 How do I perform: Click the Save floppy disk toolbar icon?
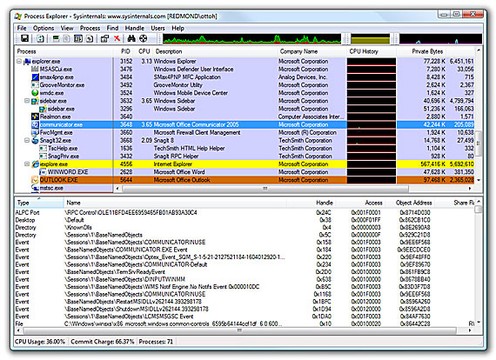pos(24,39)
